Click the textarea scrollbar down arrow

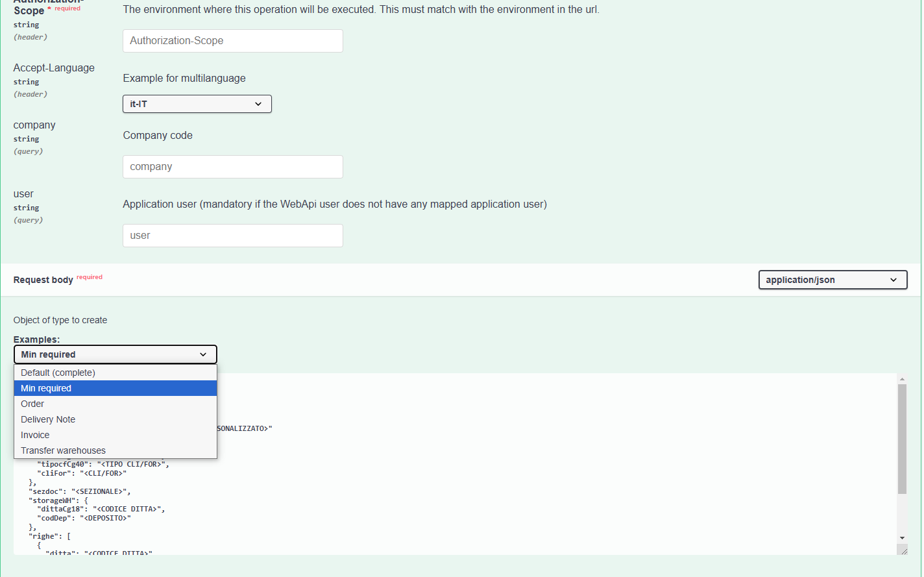(902, 538)
